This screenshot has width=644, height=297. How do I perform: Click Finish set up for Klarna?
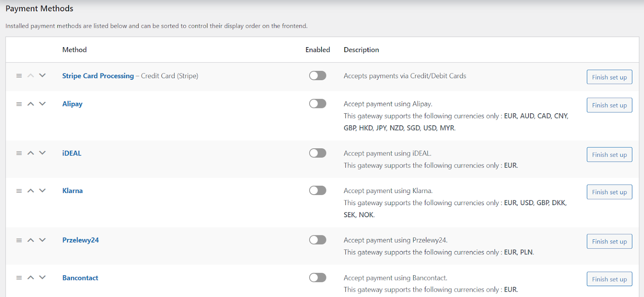[x=609, y=192]
